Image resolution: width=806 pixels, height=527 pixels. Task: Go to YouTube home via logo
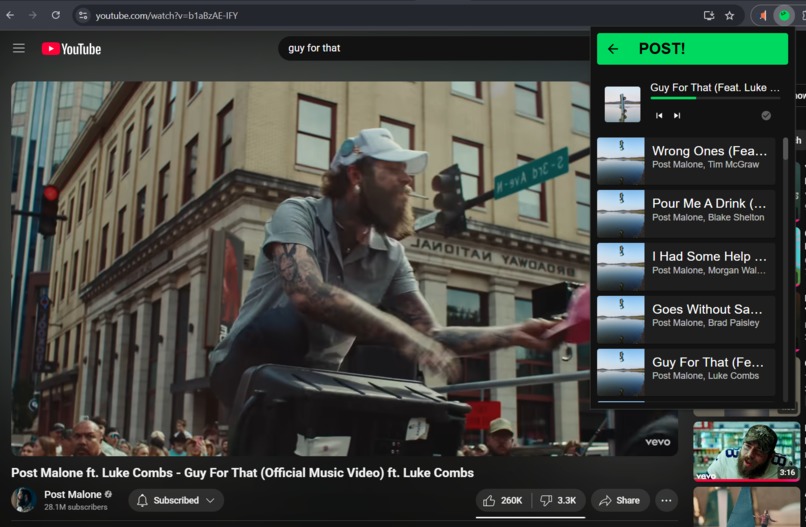tap(71, 49)
